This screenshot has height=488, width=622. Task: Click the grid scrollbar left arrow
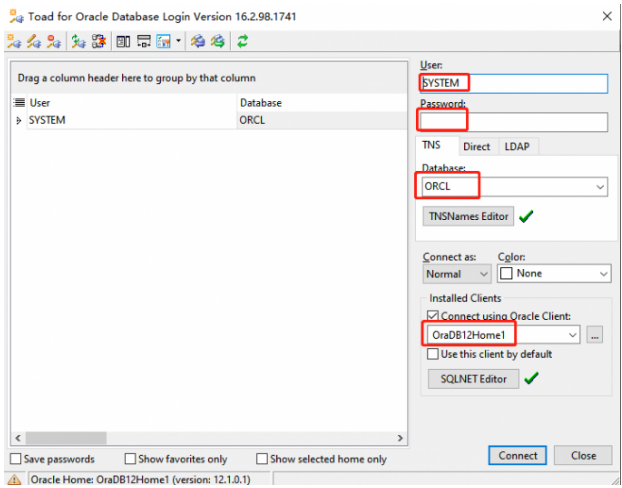click(18, 438)
